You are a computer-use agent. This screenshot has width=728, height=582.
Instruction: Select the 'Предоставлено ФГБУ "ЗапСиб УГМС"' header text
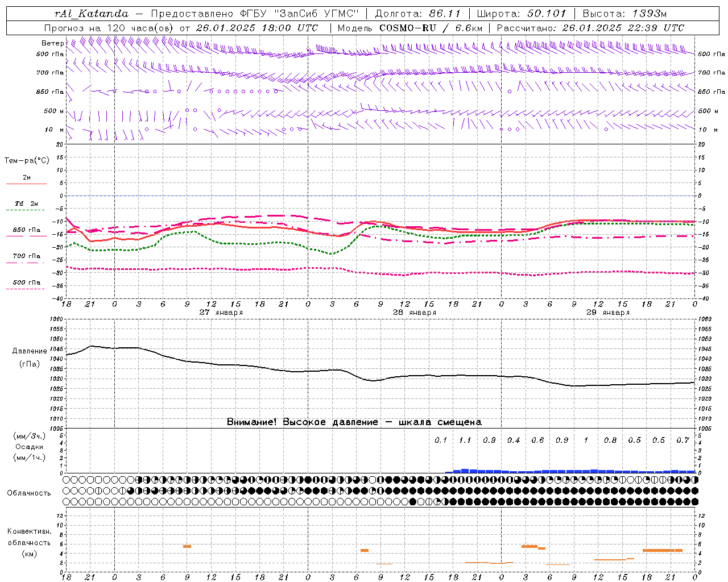255,14
